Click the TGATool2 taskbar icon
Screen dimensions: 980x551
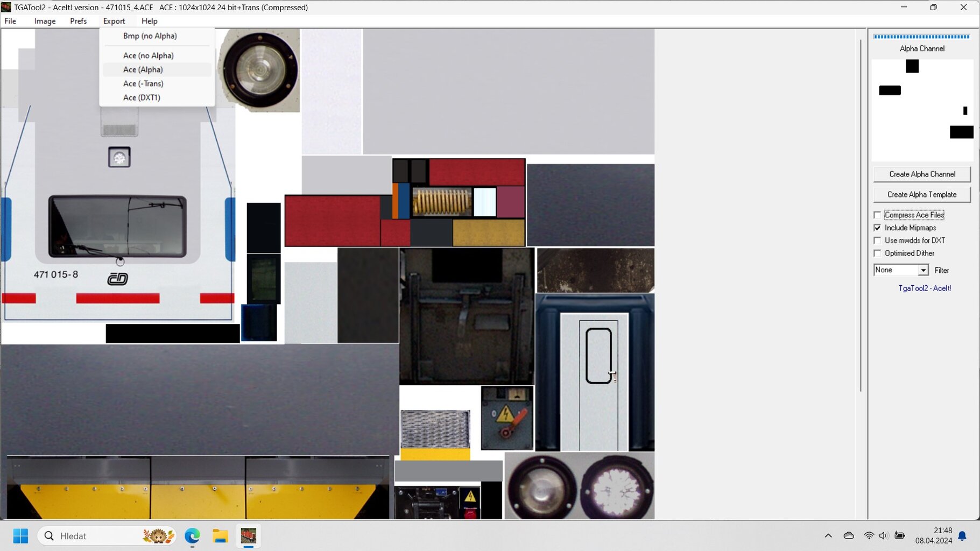pos(248,536)
